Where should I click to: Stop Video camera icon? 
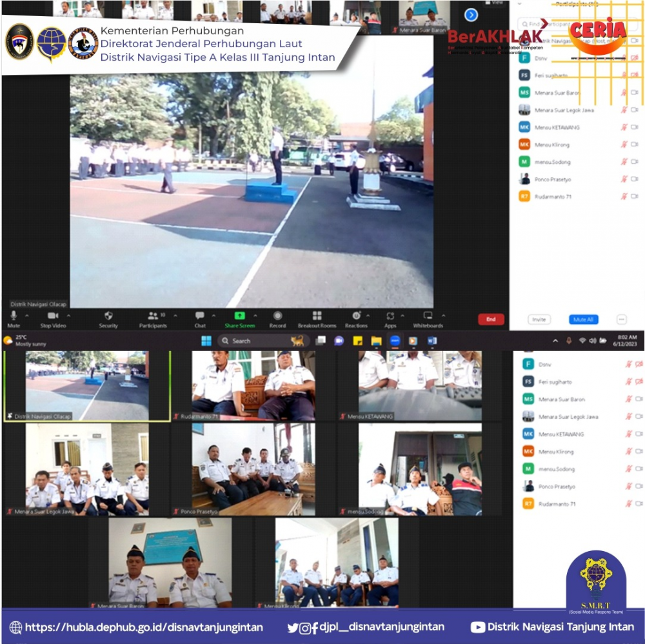53,319
